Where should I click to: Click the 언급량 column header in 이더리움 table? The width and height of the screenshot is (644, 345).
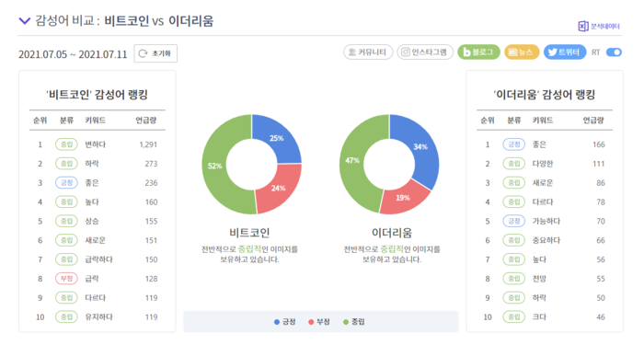point(593,121)
